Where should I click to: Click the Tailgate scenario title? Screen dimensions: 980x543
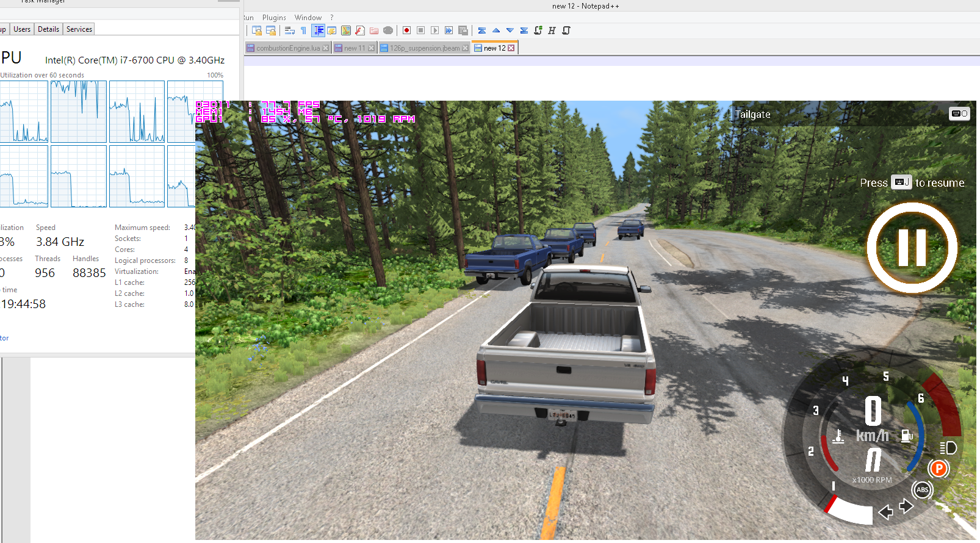[752, 114]
